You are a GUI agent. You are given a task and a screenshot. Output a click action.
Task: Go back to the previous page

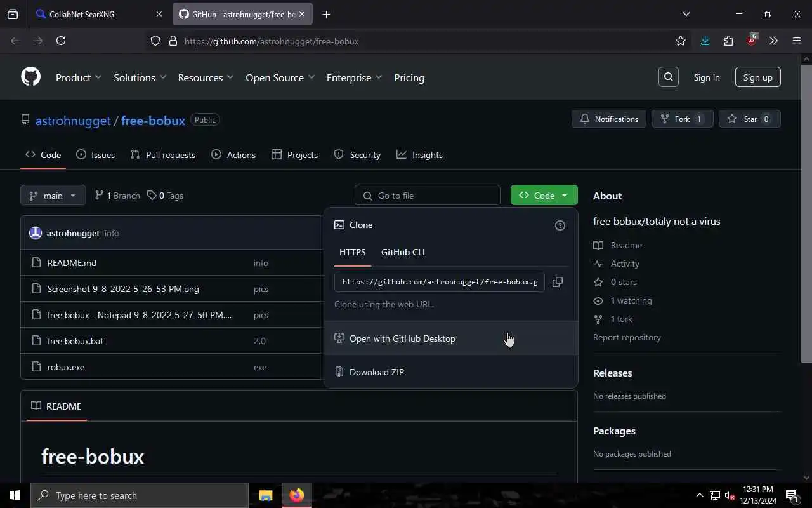tap(15, 41)
